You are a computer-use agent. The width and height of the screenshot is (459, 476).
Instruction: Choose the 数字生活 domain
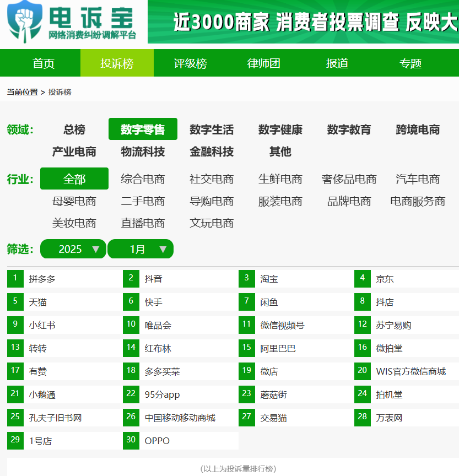point(212,129)
